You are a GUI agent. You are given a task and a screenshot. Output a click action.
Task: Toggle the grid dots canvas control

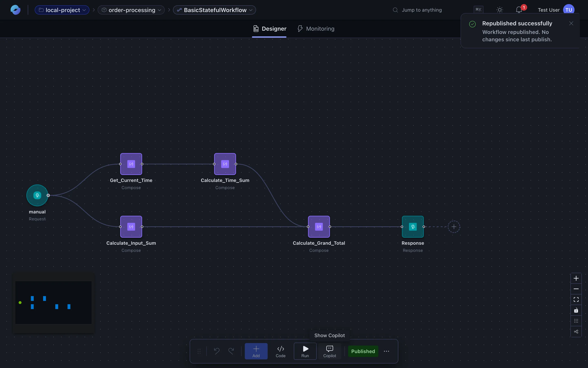tap(576, 321)
